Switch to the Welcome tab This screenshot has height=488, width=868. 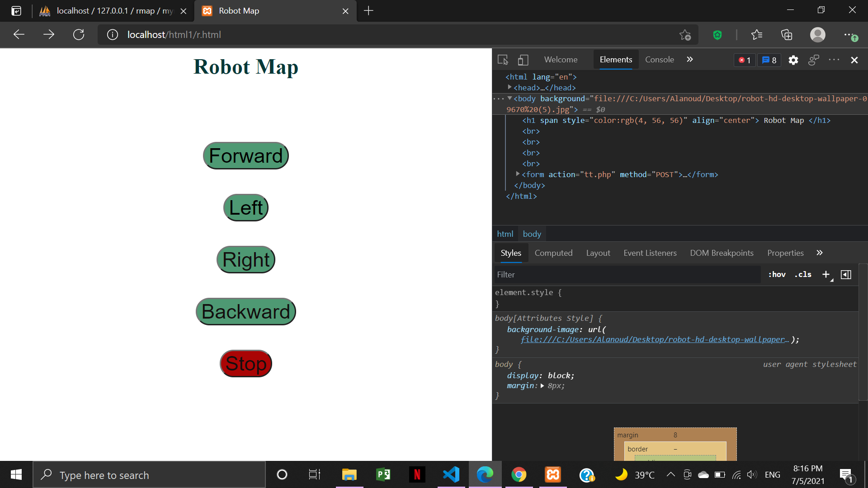pyautogui.click(x=561, y=60)
